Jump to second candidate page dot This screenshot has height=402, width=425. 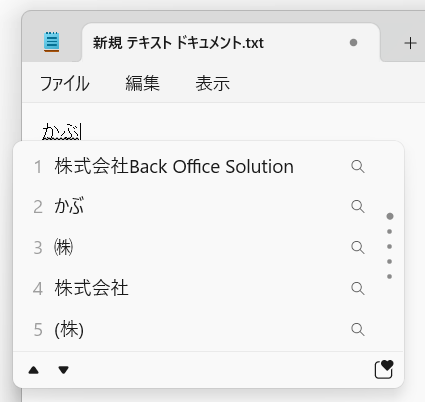pos(389,231)
